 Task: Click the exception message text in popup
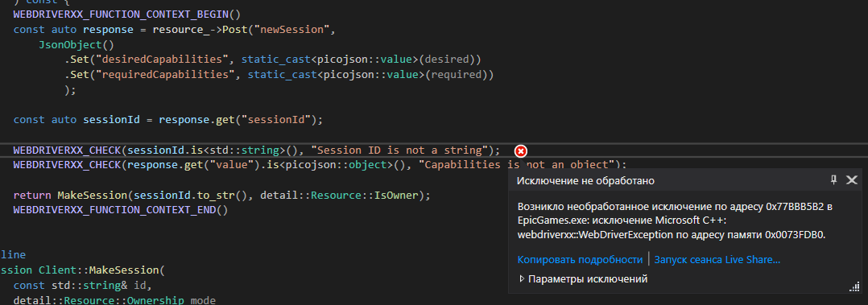[x=675, y=221]
